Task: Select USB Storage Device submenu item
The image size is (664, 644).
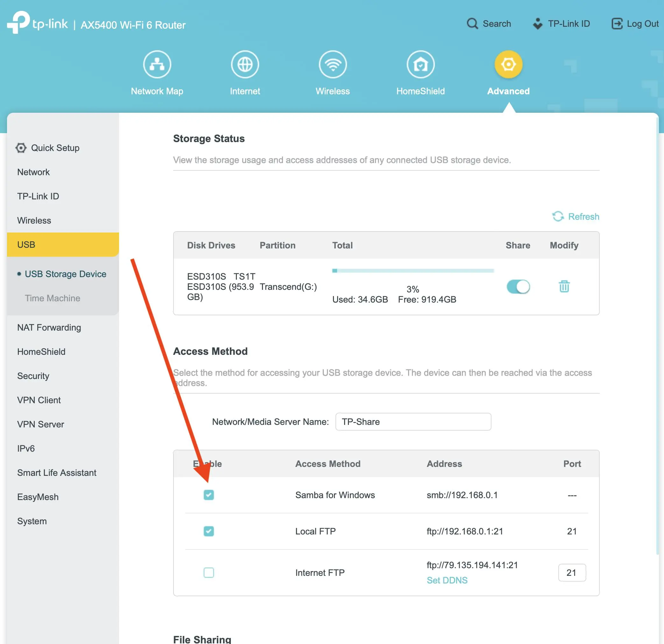Action: tap(65, 274)
